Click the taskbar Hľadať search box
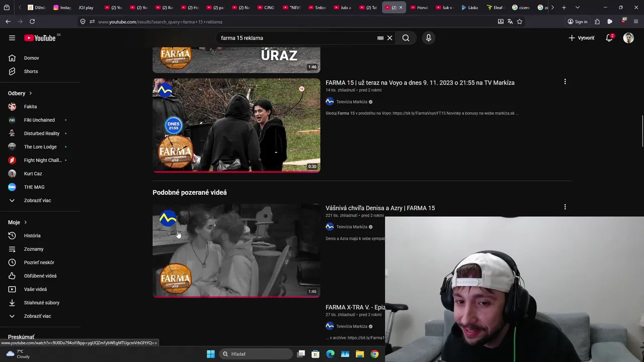 pos(256,354)
